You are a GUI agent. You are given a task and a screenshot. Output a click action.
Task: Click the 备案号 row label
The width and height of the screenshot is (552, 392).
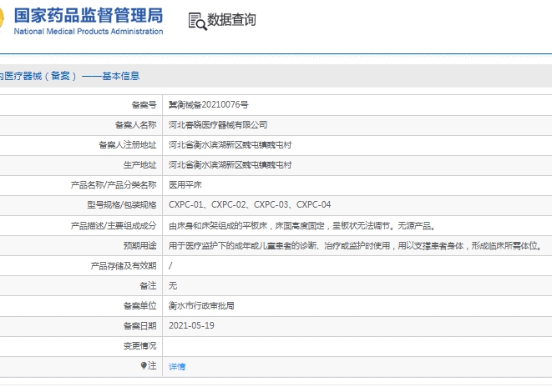coord(144,105)
